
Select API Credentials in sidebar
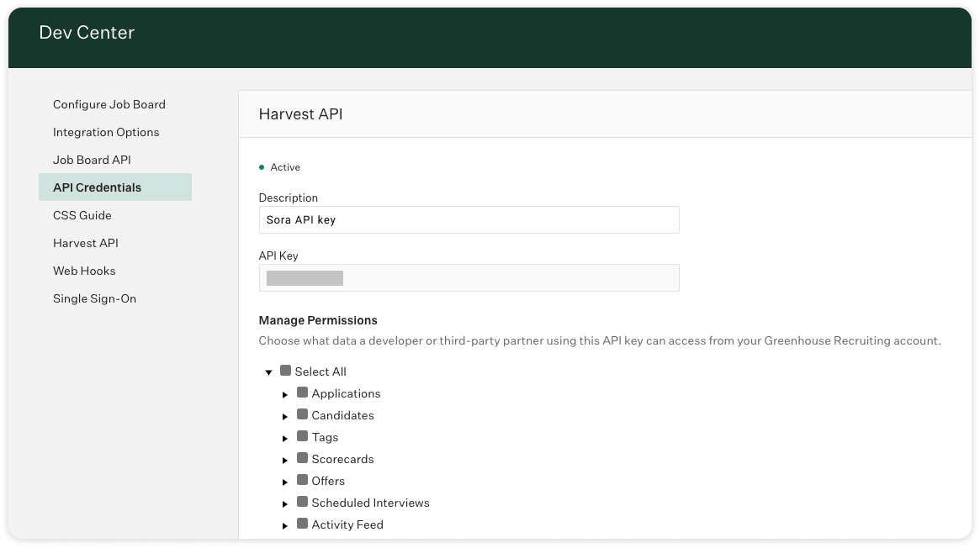[x=115, y=187]
